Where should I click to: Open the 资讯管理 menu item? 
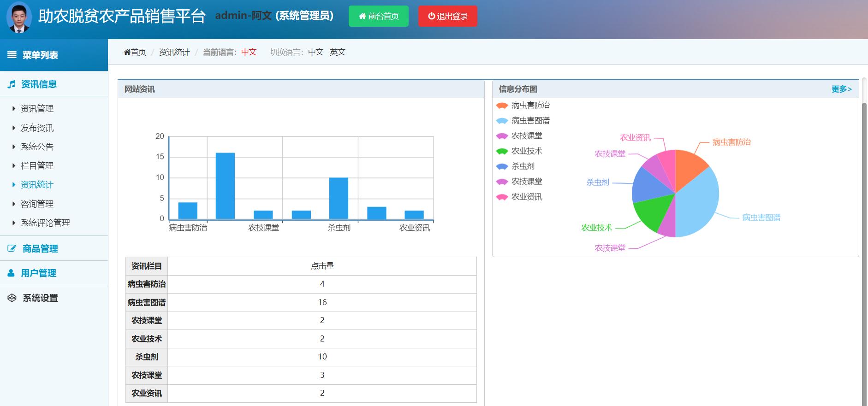pyautogui.click(x=37, y=109)
